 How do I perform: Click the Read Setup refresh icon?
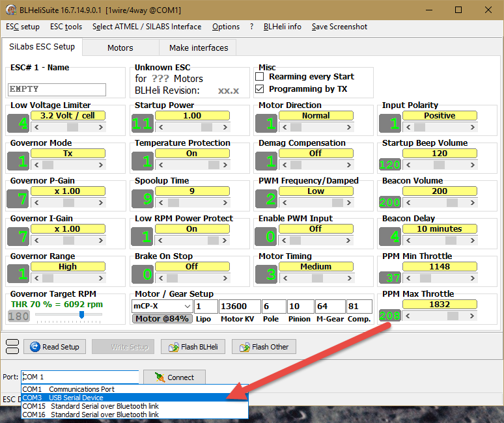(x=35, y=347)
